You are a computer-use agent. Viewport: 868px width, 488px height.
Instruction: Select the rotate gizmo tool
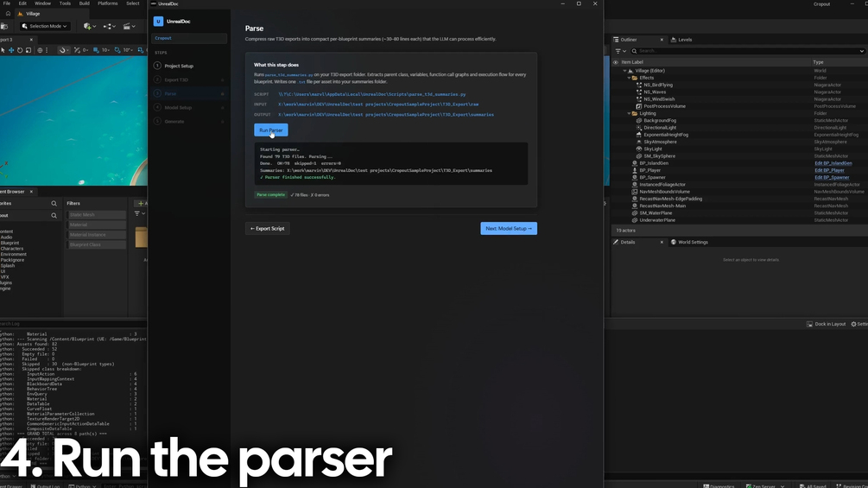pyautogui.click(x=20, y=50)
